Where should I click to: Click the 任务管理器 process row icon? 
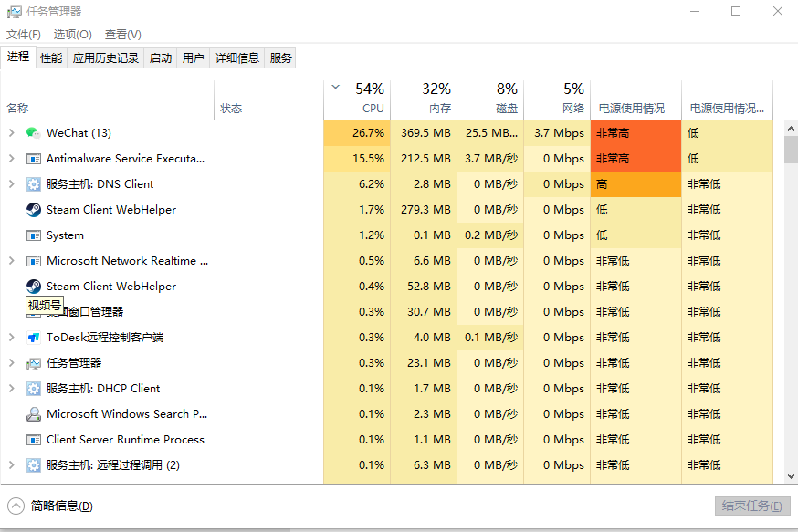pyautogui.click(x=34, y=363)
